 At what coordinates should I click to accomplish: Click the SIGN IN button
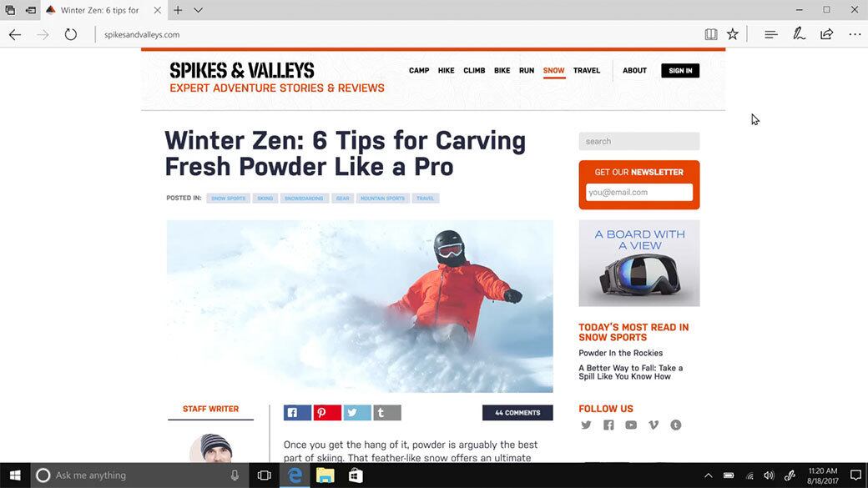pyautogui.click(x=679, y=71)
